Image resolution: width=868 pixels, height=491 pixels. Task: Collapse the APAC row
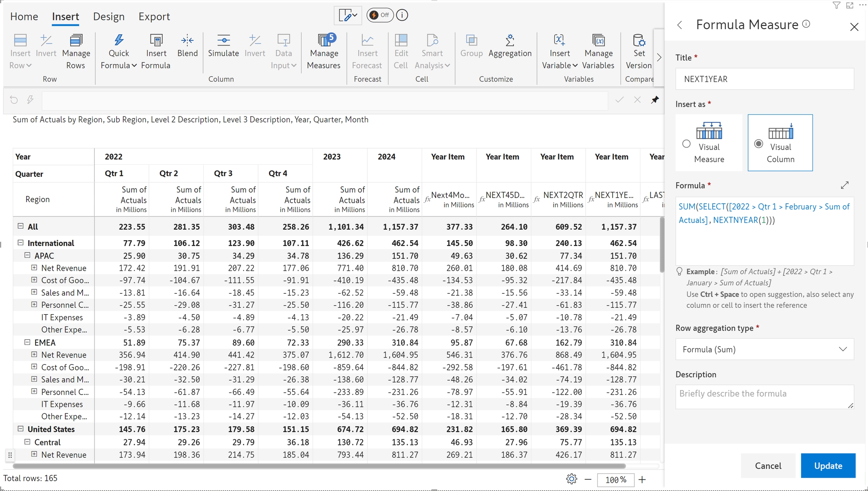coord(28,255)
